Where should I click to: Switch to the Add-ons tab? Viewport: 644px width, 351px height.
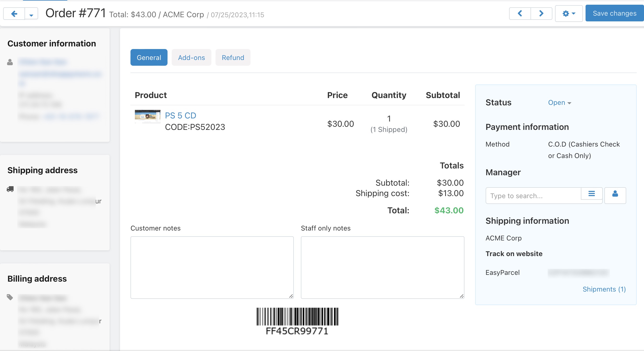tap(191, 57)
